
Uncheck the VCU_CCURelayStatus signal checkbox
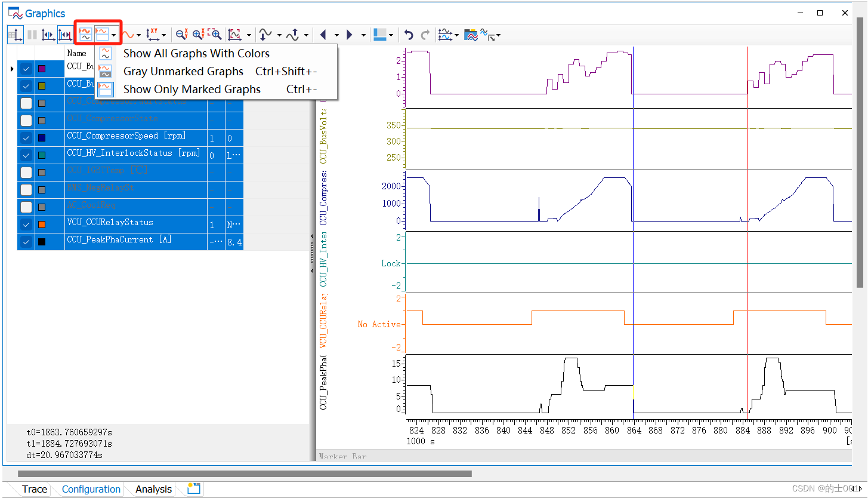[26, 225]
